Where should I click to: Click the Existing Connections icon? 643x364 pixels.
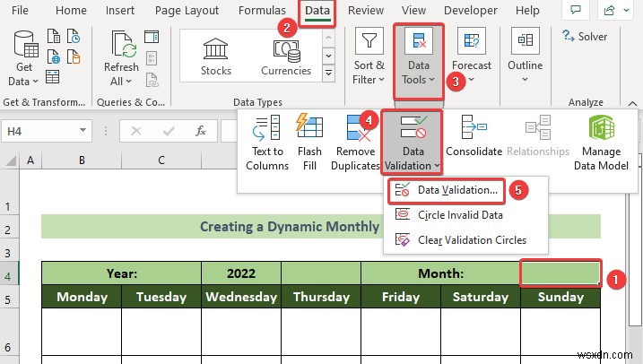tap(74, 56)
